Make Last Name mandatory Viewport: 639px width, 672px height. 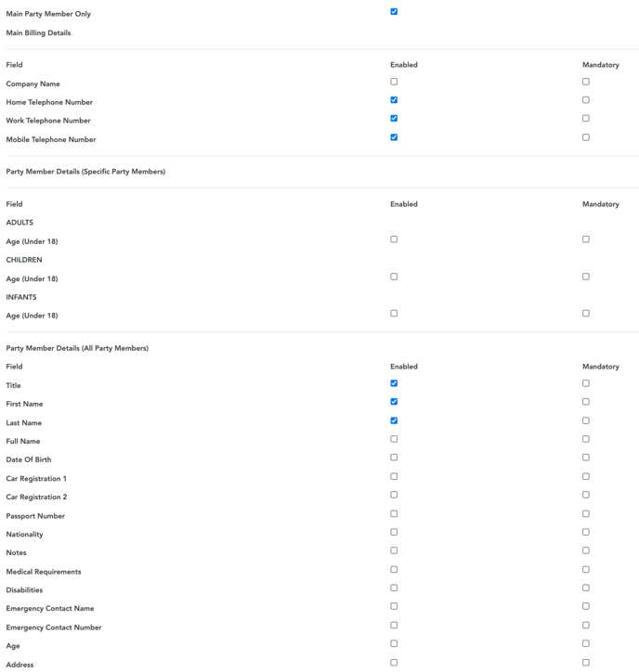click(586, 420)
